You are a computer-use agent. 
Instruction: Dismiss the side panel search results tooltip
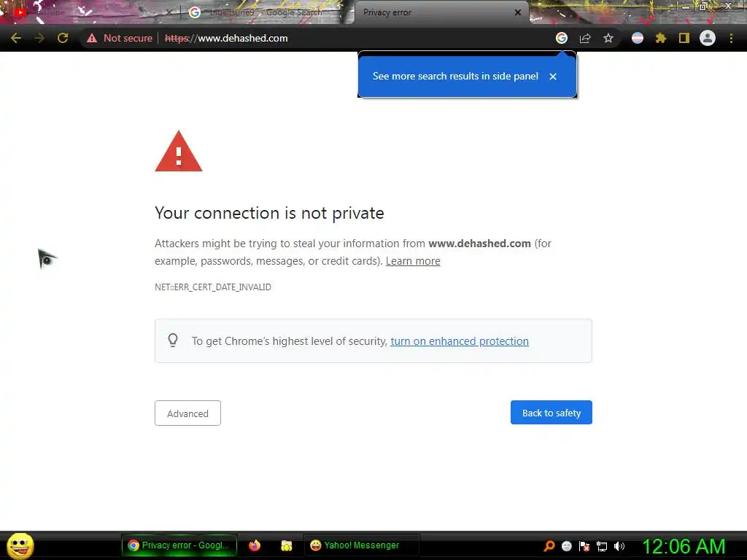pyautogui.click(x=553, y=77)
